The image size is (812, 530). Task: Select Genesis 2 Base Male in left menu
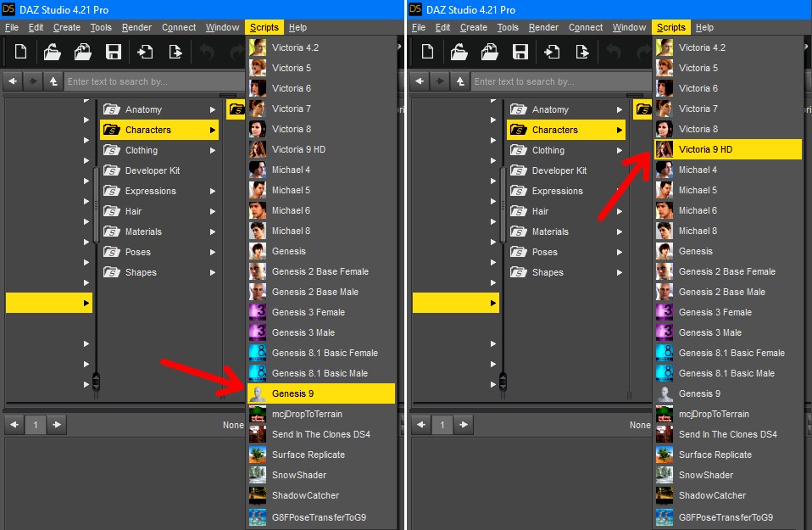321,292
